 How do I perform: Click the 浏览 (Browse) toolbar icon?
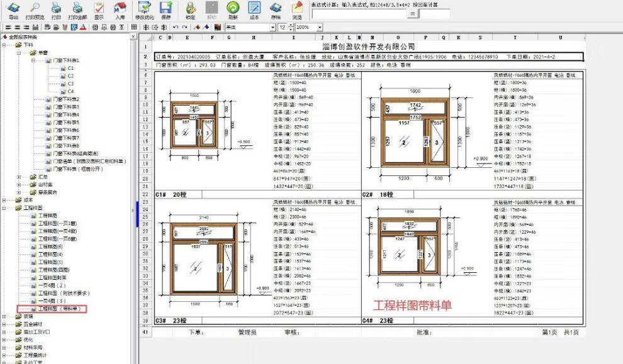click(297, 8)
